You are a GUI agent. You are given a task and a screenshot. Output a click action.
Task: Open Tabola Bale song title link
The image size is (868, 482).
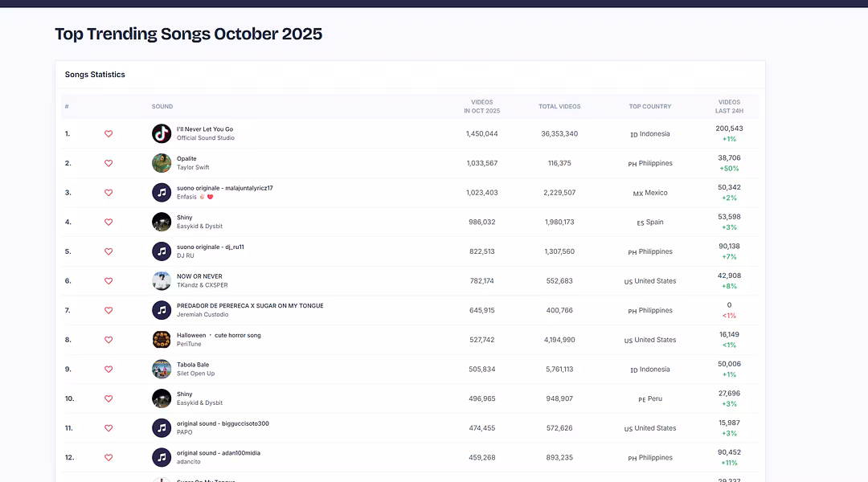pos(193,365)
